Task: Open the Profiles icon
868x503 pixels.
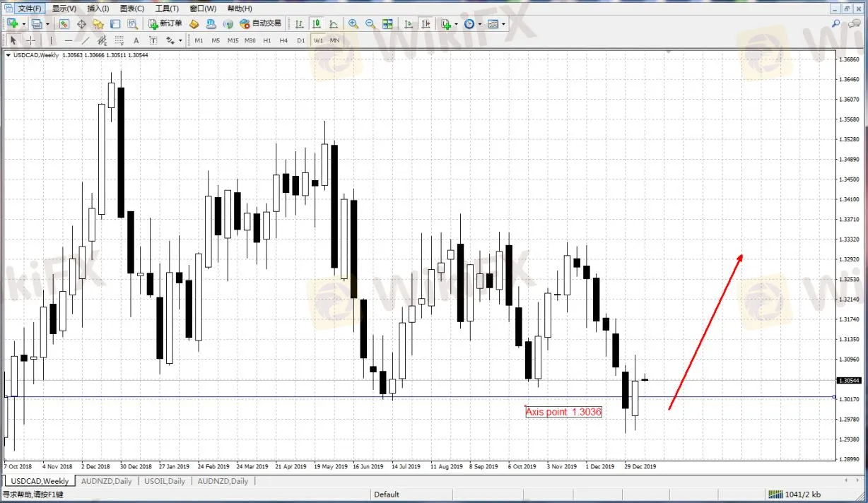Action: point(37,23)
